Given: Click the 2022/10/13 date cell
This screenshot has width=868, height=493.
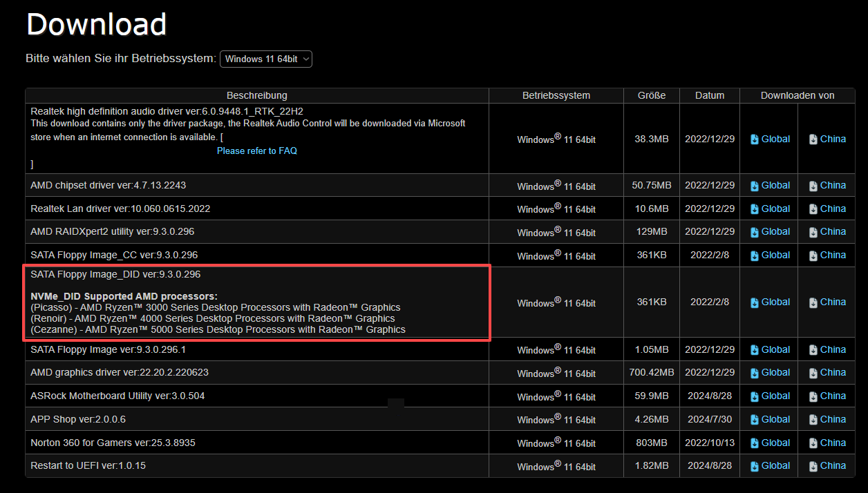Looking at the screenshot, I should point(710,443).
